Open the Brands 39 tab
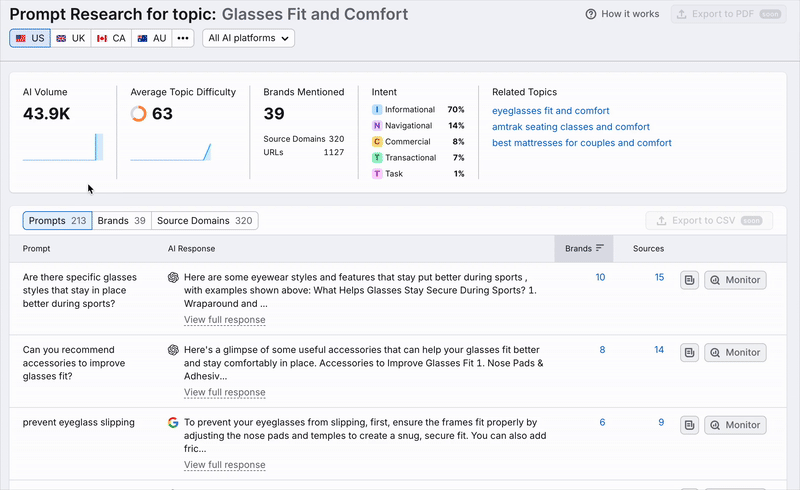Screen dimensions: 800x490 tap(121, 220)
